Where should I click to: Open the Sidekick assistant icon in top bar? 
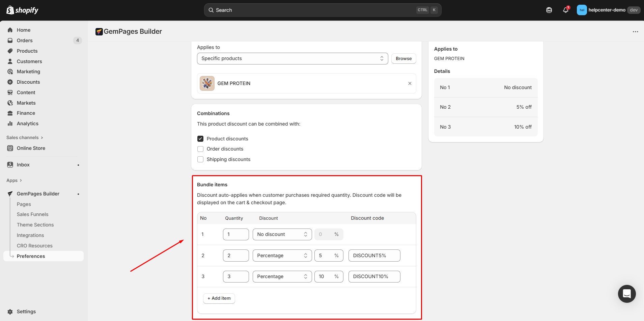click(x=549, y=10)
